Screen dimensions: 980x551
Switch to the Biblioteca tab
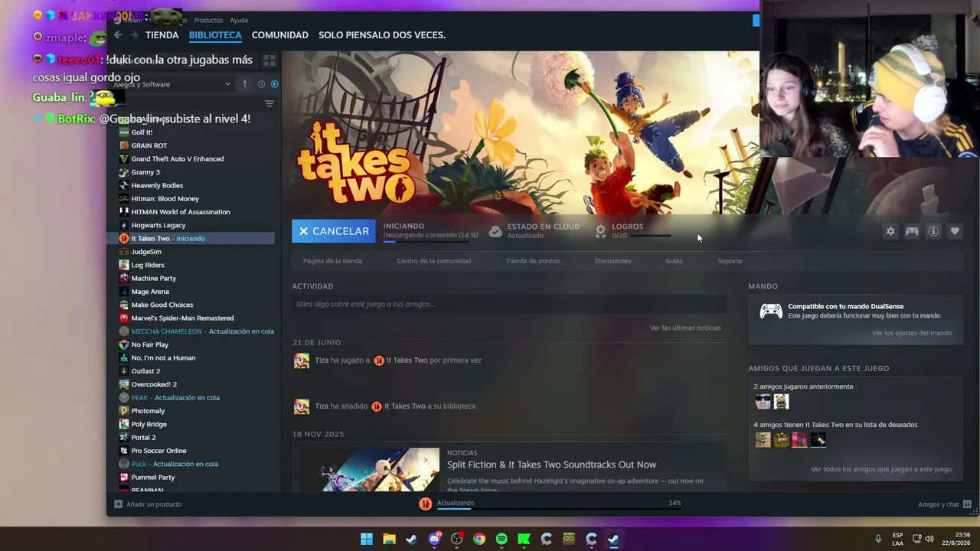point(215,35)
